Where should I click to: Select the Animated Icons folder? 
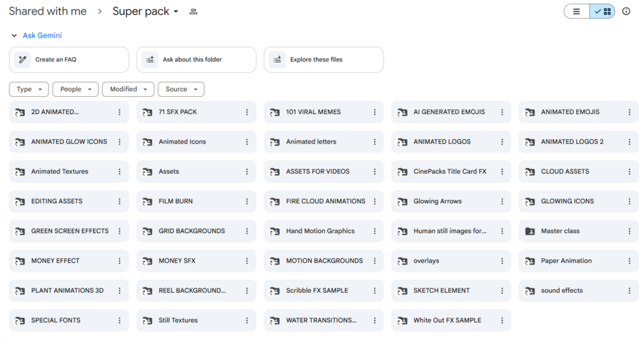click(196, 142)
